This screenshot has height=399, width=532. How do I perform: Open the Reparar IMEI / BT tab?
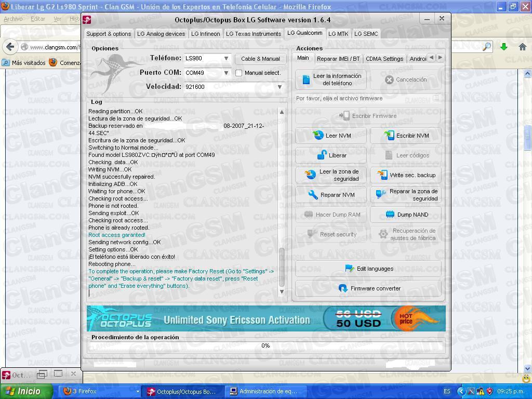coord(338,59)
